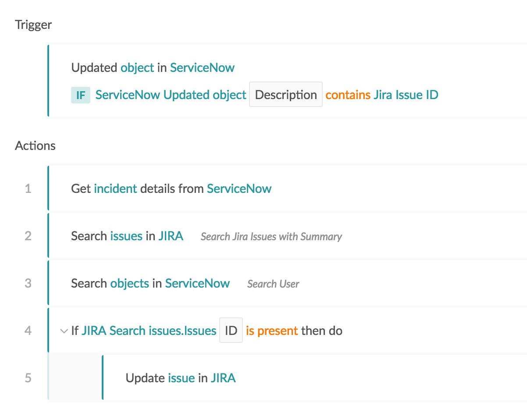Image resolution: width=527 pixels, height=420 pixels.
Task: Select 'issues' in the JIRA search step
Action: coord(125,236)
